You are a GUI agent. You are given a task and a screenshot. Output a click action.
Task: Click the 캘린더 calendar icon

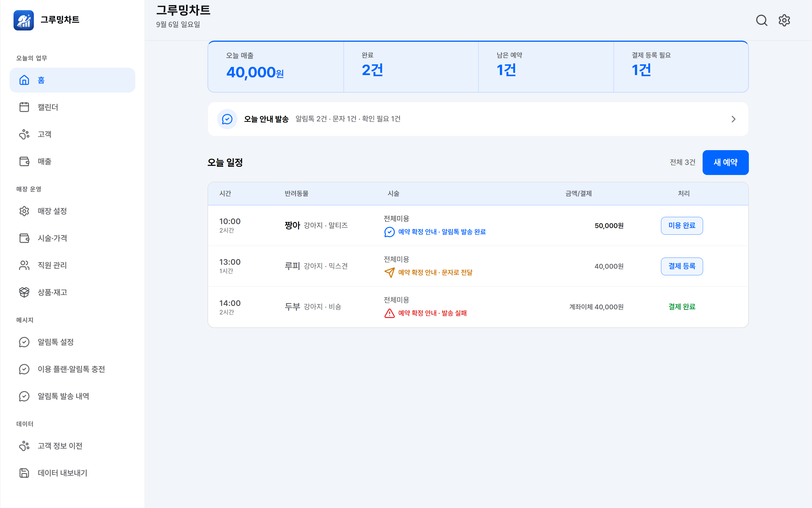click(x=24, y=107)
